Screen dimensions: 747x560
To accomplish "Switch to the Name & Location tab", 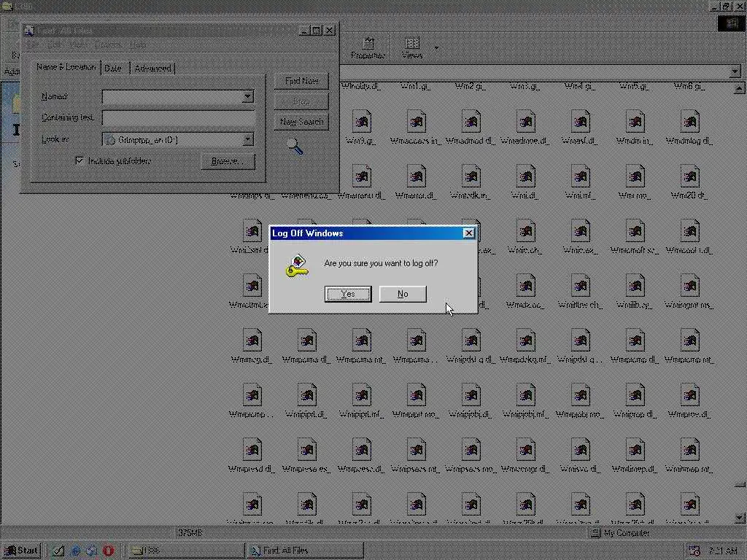I will [x=66, y=67].
